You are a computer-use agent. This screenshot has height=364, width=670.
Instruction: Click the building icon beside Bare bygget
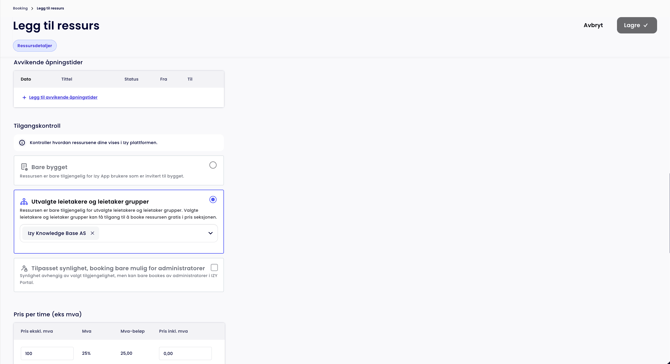click(24, 167)
